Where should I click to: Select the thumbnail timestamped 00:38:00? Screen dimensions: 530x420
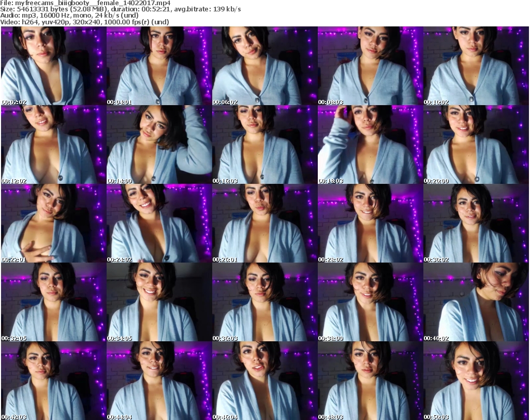(370, 302)
